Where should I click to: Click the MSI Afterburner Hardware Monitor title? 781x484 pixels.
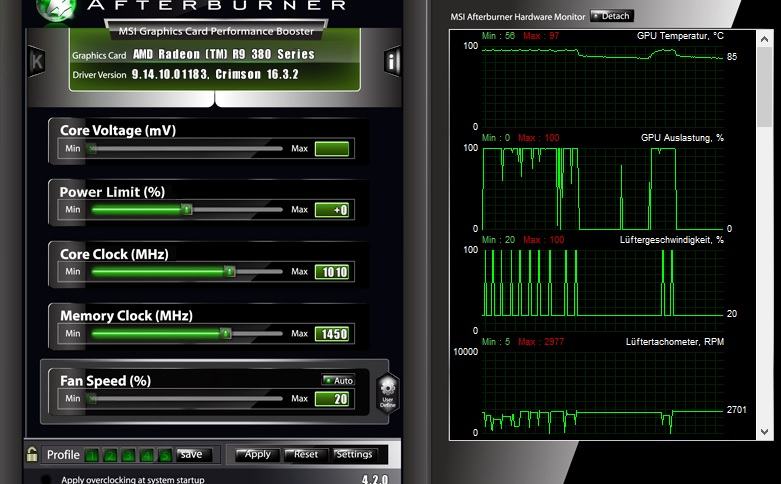[518, 17]
